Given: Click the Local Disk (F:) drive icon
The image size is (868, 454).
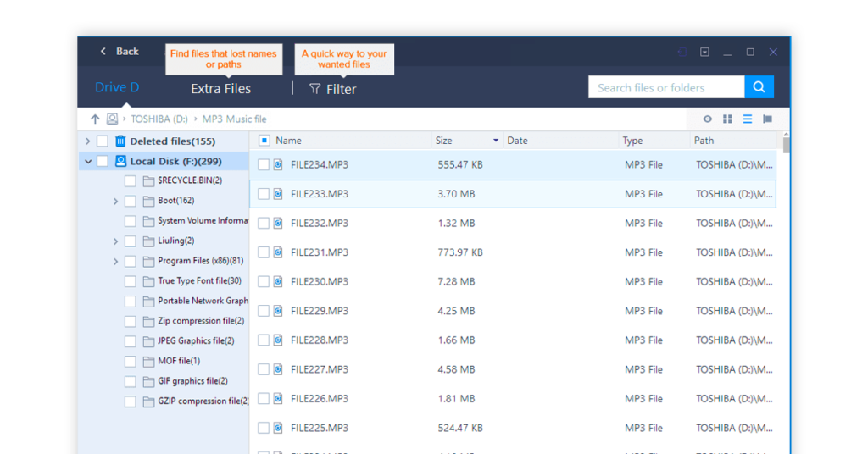Looking at the screenshot, I should (120, 161).
